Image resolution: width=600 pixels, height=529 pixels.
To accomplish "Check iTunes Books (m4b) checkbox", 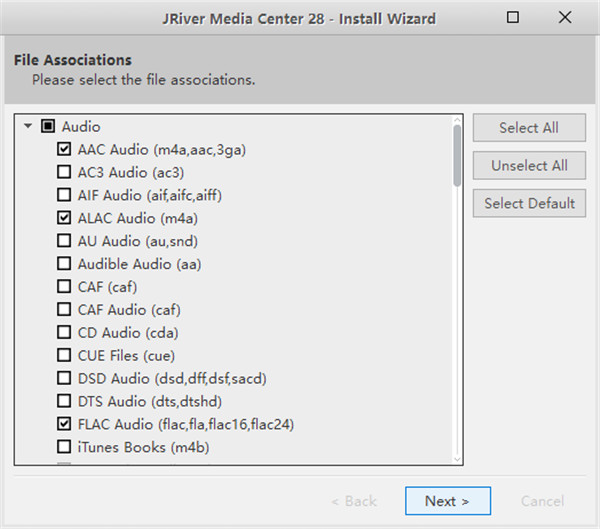I will point(65,447).
